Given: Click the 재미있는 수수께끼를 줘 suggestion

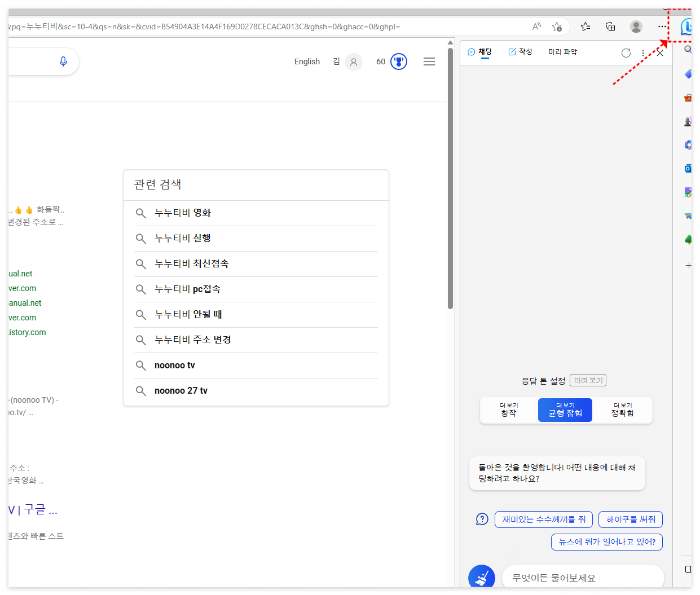Looking at the screenshot, I should 543,519.
